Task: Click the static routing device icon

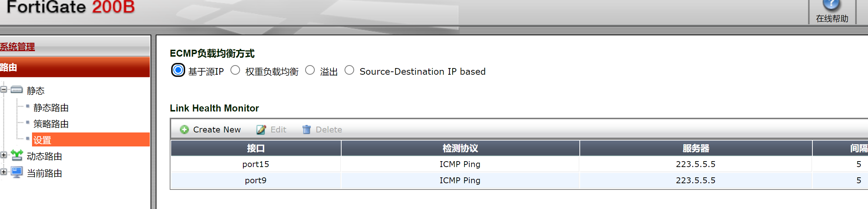Action: click(17, 90)
